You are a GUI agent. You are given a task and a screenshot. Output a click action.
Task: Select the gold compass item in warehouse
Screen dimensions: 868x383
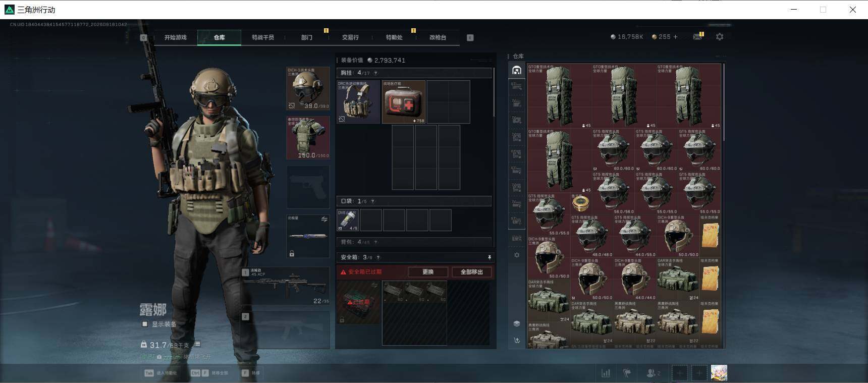click(x=581, y=203)
